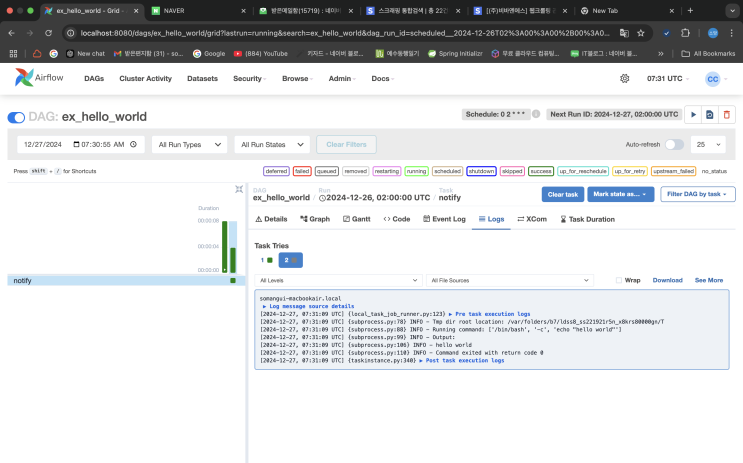The height and width of the screenshot is (463, 743).
Task: Open Chrome three-dot menu
Action: coord(732,33)
